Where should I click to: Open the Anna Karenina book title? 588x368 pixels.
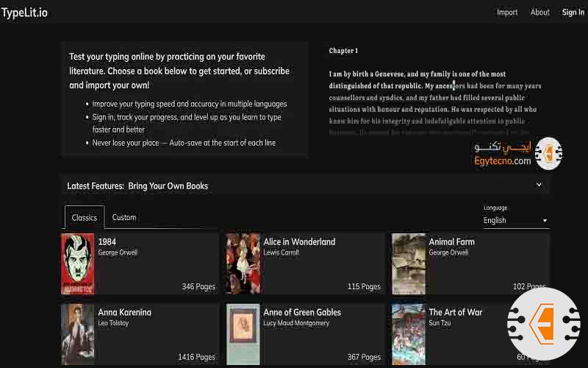[124, 312]
